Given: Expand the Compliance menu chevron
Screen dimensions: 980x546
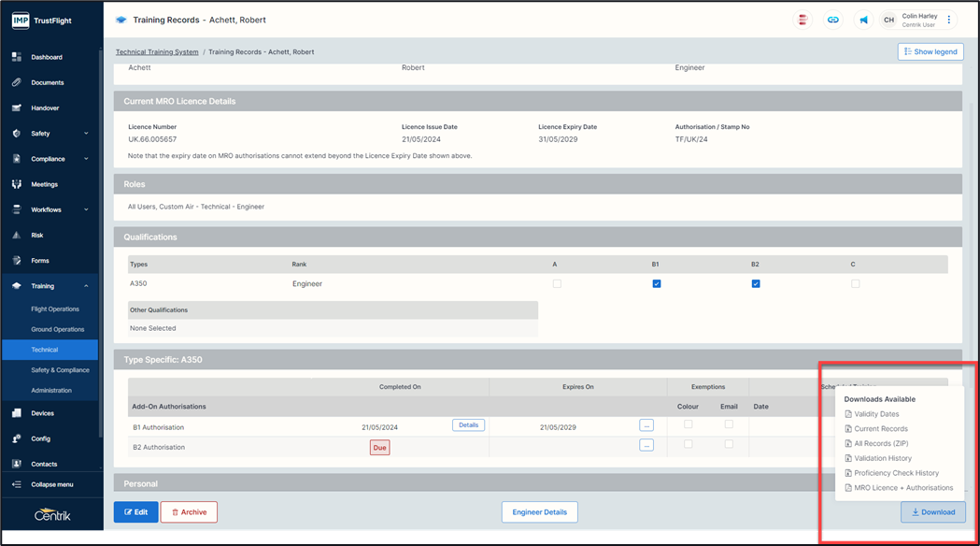Looking at the screenshot, I should point(86,159).
